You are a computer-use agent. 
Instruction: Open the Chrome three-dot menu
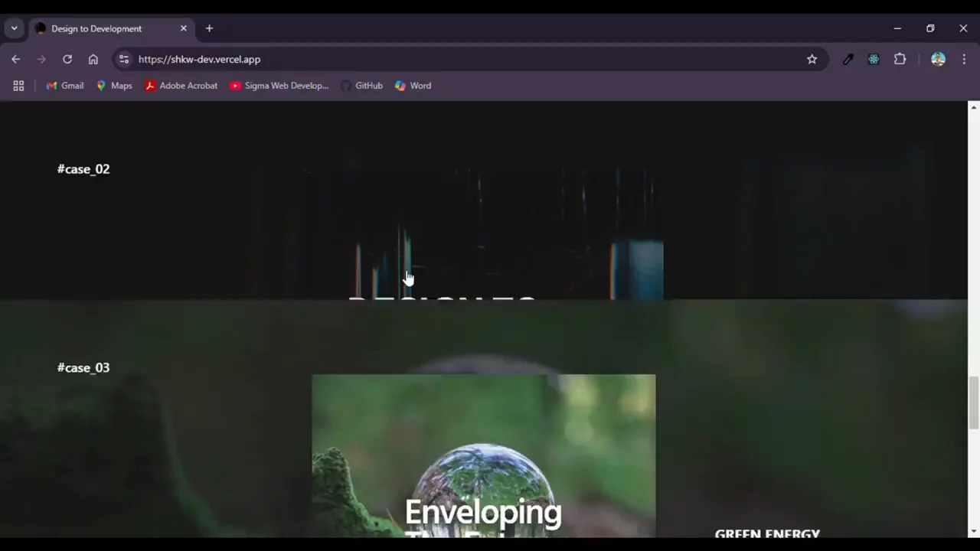click(x=964, y=59)
